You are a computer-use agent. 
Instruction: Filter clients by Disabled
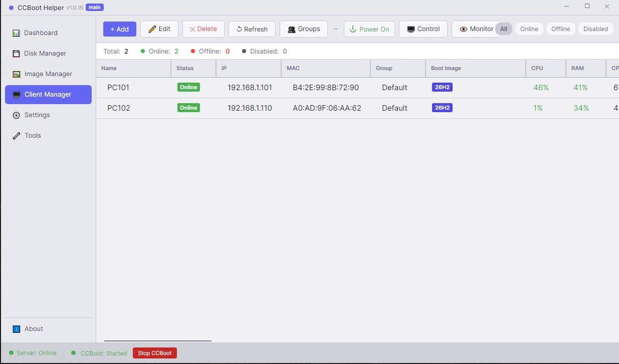pos(595,29)
